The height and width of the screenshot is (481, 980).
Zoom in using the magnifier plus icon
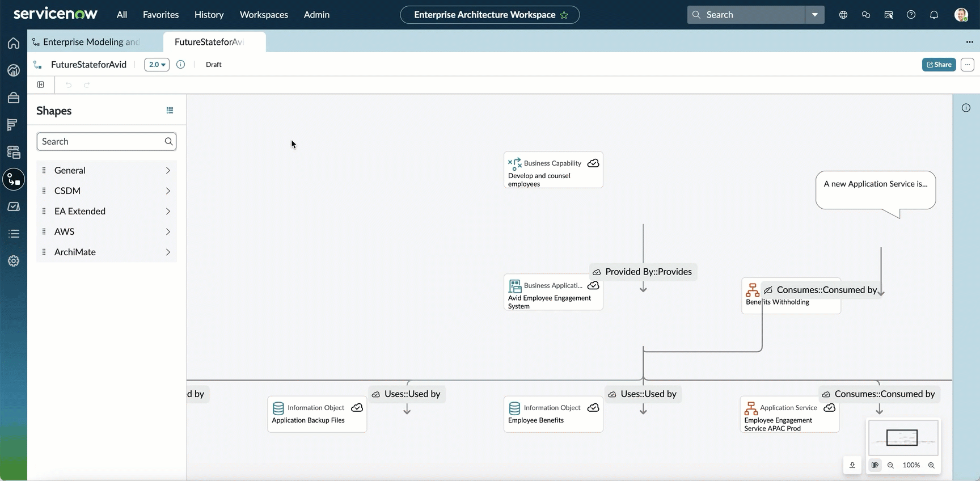coord(931,465)
